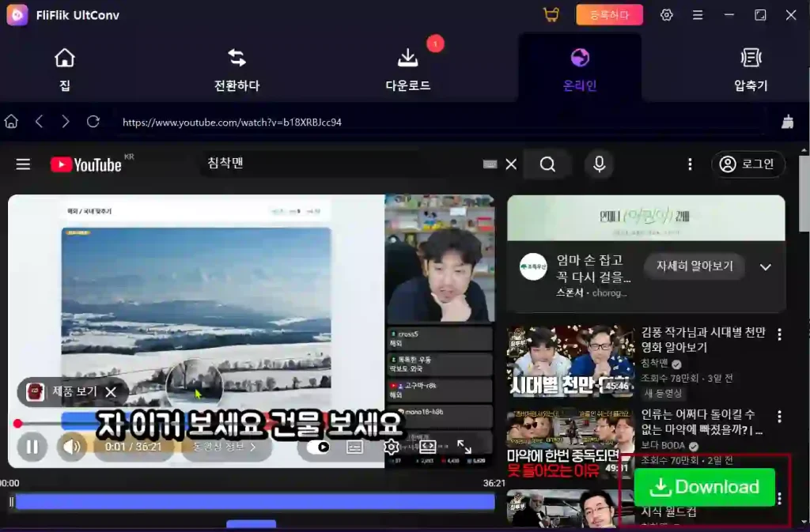Click the blue trim range bar below video
The width and height of the screenshot is (810, 532).
[255, 501]
